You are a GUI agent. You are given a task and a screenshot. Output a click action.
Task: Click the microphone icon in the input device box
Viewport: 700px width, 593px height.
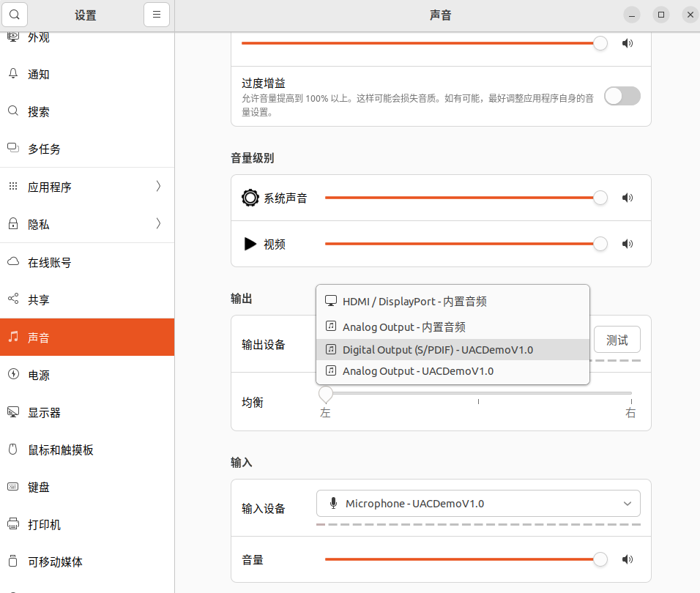pos(333,503)
